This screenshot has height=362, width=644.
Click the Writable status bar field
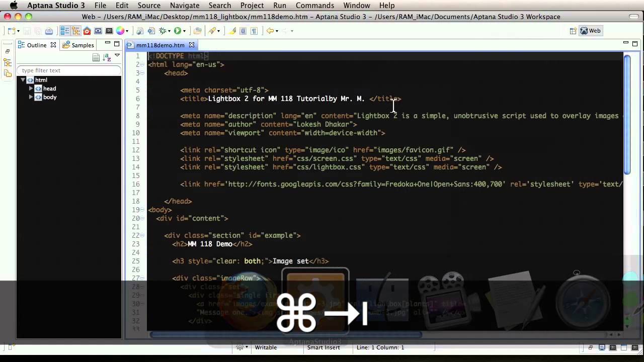pyautogui.click(x=266, y=347)
